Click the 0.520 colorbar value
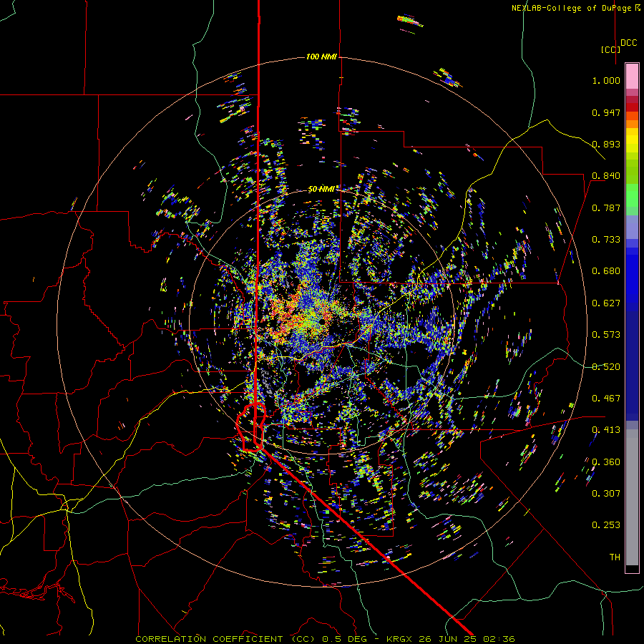The height and width of the screenshot is (644, 644). click(x=606, y=367)
